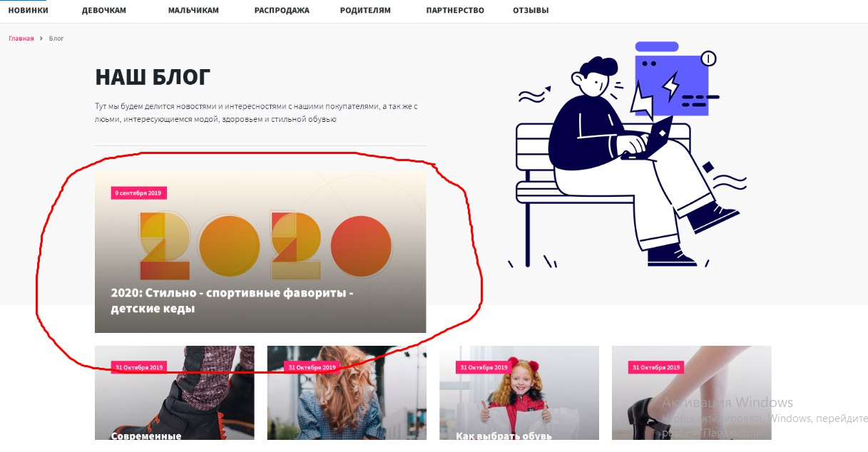
Task: Click the Современные post title
Action: click(x=146, y=436)
